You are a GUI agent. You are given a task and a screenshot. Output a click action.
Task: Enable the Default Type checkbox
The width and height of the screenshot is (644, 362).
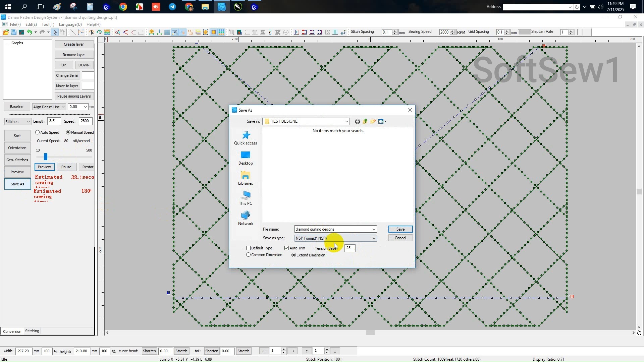(x=249, y=248)
